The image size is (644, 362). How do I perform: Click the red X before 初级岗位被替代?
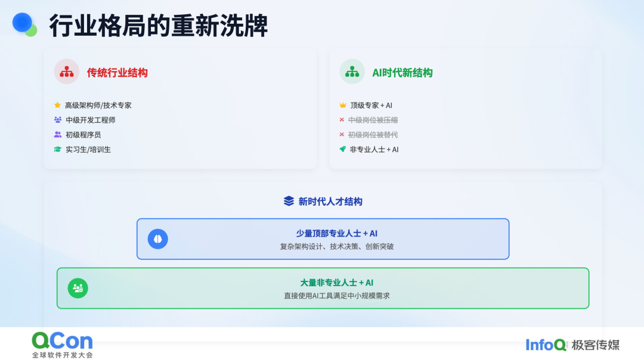[342, 134]
